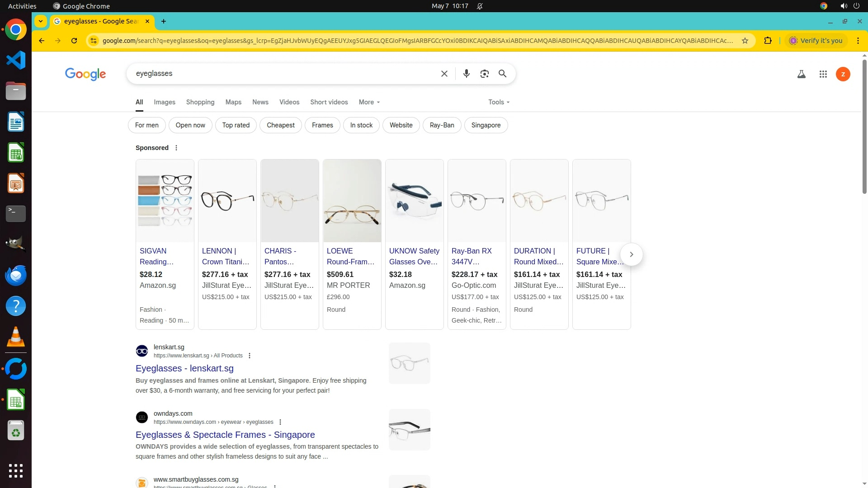Image resolution: width=868 pixels, height=488 pixels.
Task: Switch to the Images tab
Action: 164,102
